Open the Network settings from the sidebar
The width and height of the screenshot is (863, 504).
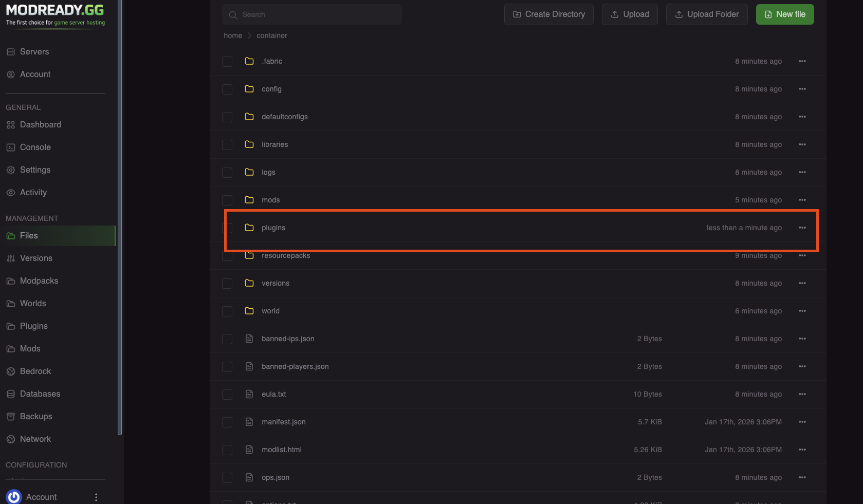point(35,439)
